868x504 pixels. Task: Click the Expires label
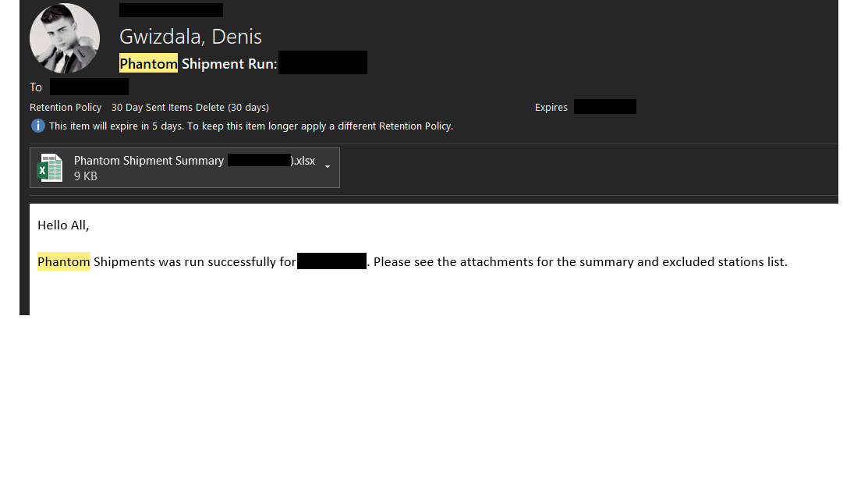tap(551, 108)
